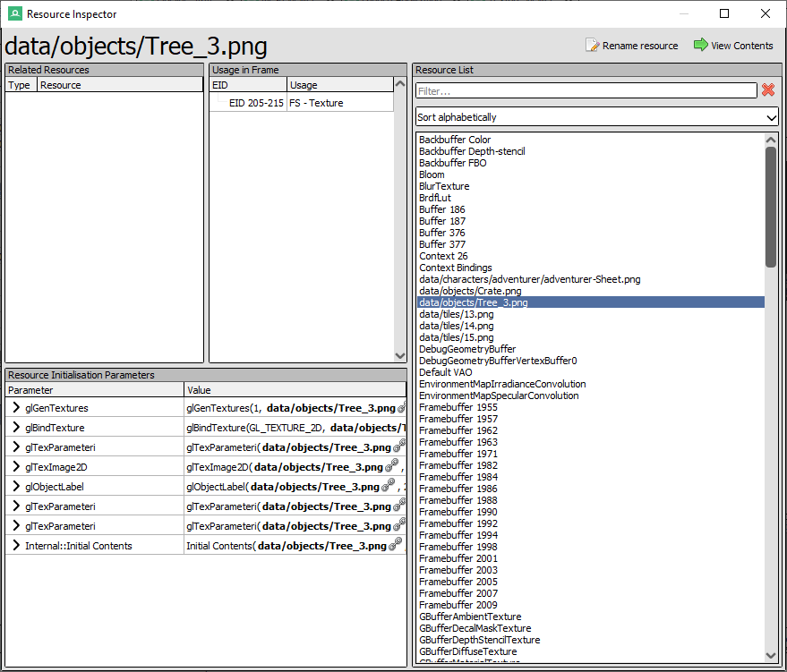Expand the glTexImage2D parameter row
787x672 pixels.
[16, 467]
